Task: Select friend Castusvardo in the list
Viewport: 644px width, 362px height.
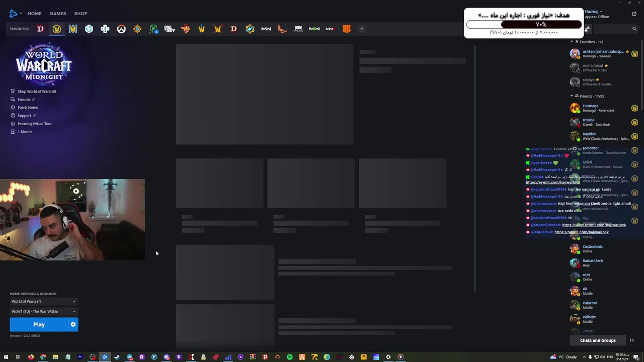Action: click(x=604, y=249)
